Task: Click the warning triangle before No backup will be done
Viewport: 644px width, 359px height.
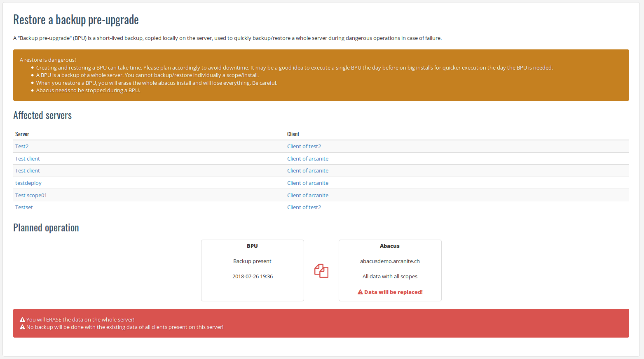Action: 23,327
